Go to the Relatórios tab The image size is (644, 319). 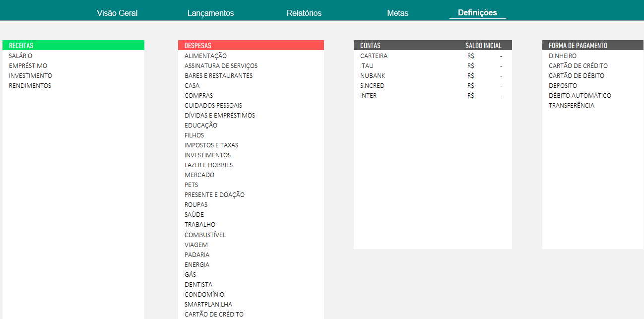[x=304, y=13]
